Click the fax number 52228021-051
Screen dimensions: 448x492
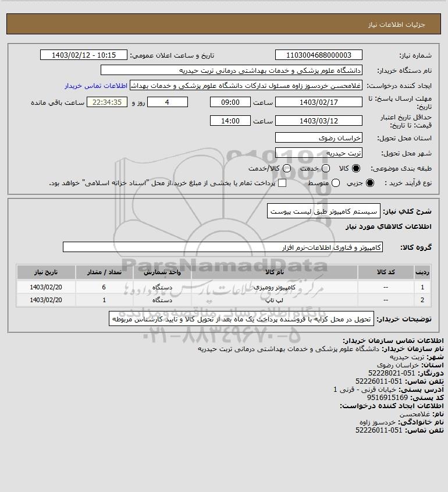[392, 373]
